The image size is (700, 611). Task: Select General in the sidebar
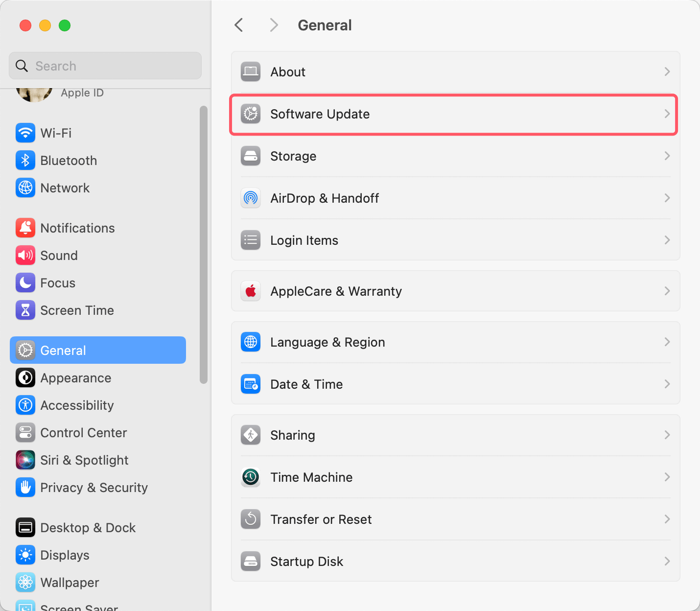point(63,350)
